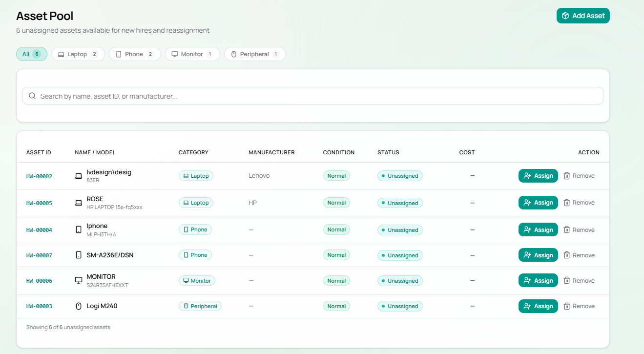644x354 pixels.
Task: Click Laptop category badge in HW-00002 row
Action: point(196,176)
